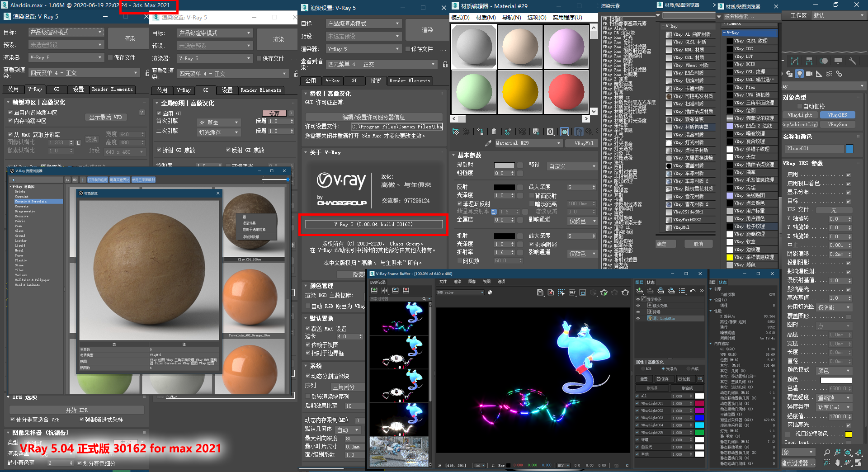868x472 pixels.
Task: Click the trash reset material icon in Material Editor
Action: pyautogui.click(x=494, y=132)
